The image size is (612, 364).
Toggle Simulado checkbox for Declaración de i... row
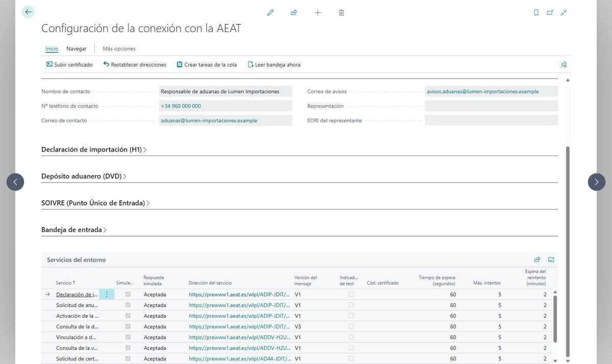[127, 294]
